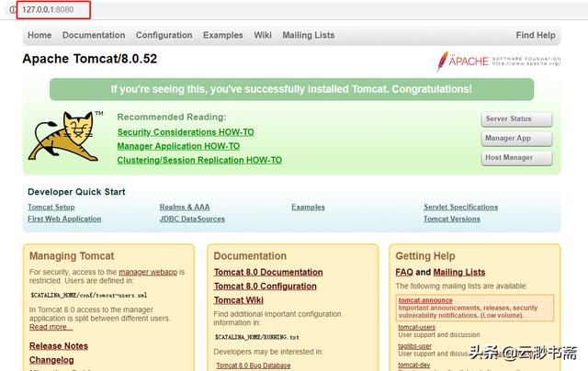Click the Read more... link
Image resolution: width=588 pixels, height=371 pixels.
(51, 327)
